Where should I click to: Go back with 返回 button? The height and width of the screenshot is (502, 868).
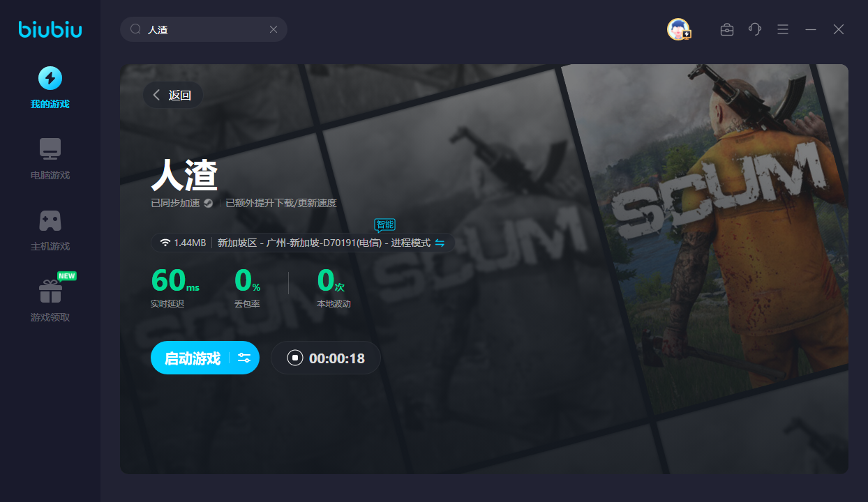[x=173, y=95]
